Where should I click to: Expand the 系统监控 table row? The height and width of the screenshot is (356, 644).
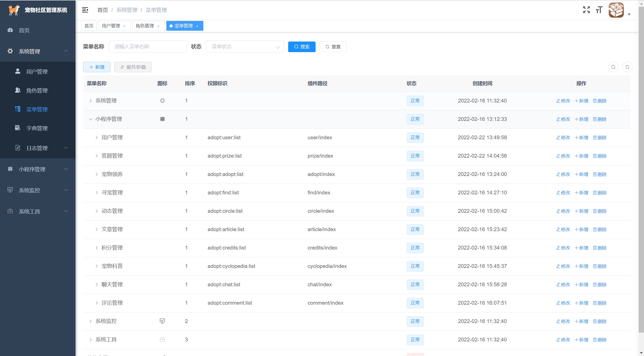pos(91,321)
